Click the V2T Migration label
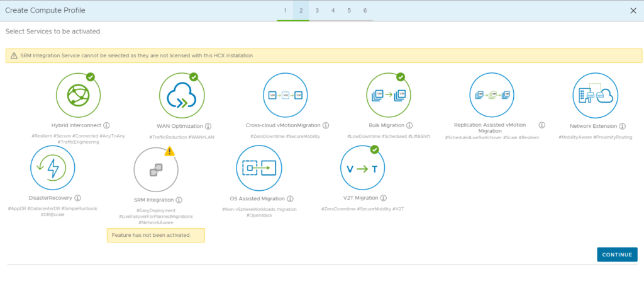 click(361, 198)
